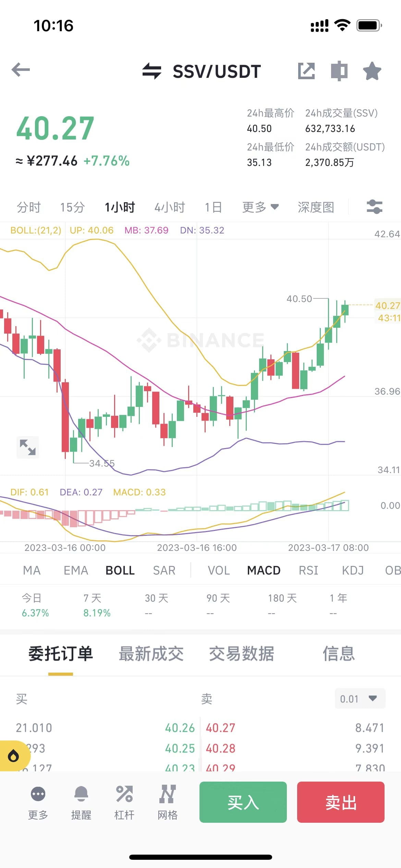Expand the chart to fullscreen view

tap(27, 447)
